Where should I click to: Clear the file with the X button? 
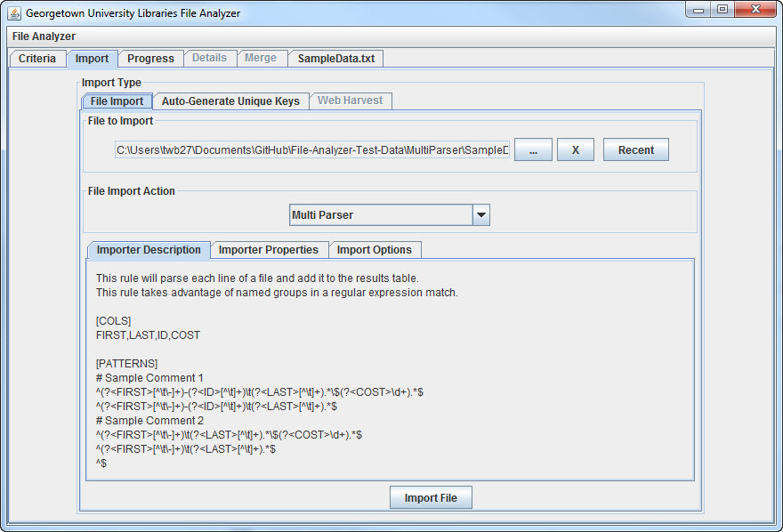(576, 150)
